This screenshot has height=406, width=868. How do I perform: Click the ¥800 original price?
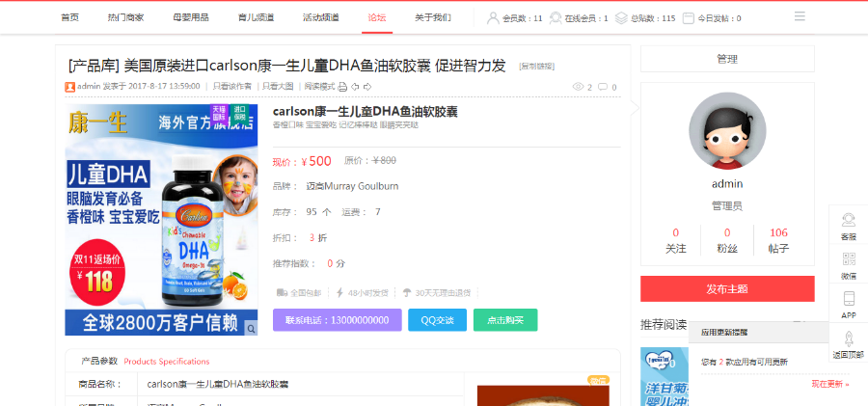(x=384, y=161)
